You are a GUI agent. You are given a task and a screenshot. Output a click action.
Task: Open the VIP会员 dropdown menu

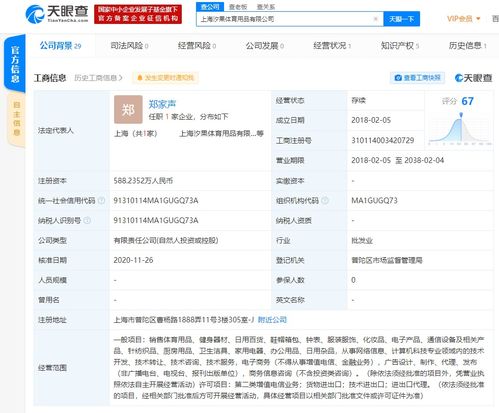pyautogui.click(x=464, y=19)
